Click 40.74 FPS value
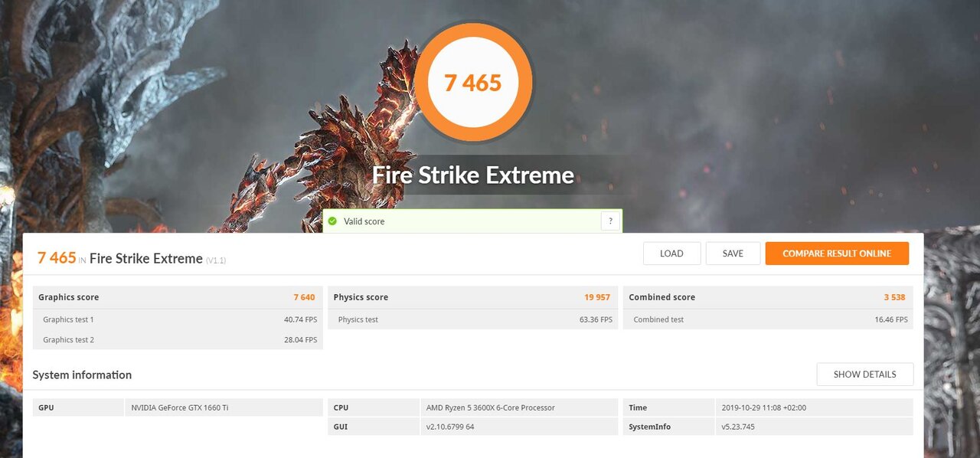The image size is (980, 458). pyautogui.click(x=300, y=319)
